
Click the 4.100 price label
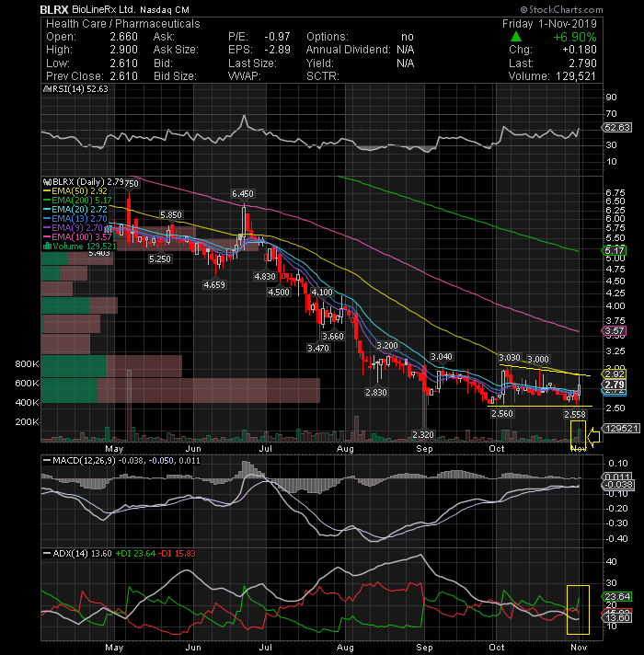[322, 292]
